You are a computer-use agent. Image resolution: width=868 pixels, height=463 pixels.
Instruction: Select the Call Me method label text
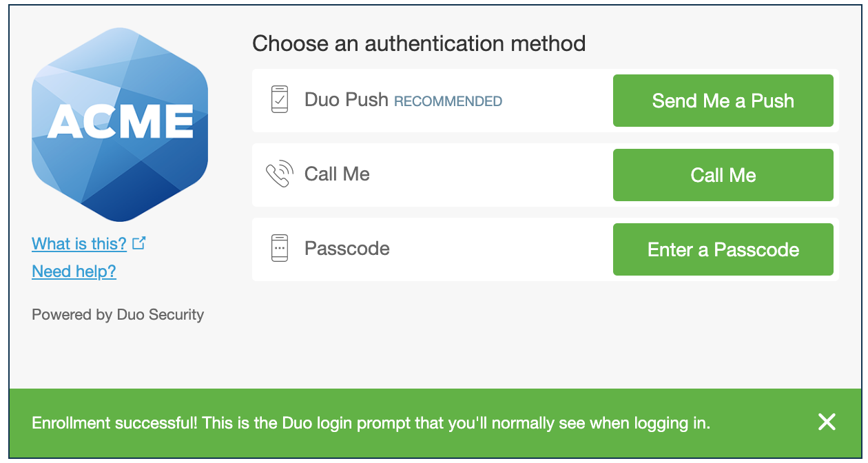(x=337, y=174)
